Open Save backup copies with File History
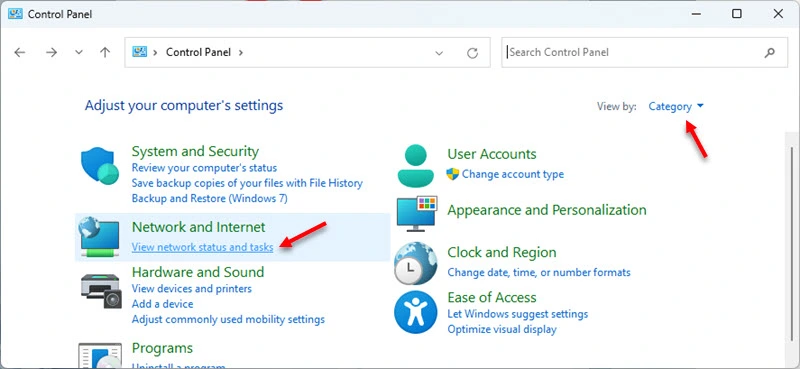 tap(247, 183)
